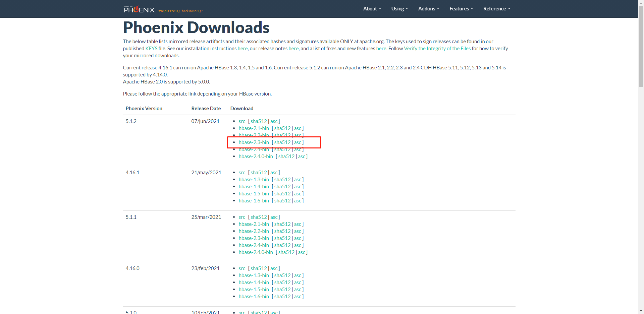Open installation instructions 'here' link
Screen dimensions: 644x314
[243, 49]
